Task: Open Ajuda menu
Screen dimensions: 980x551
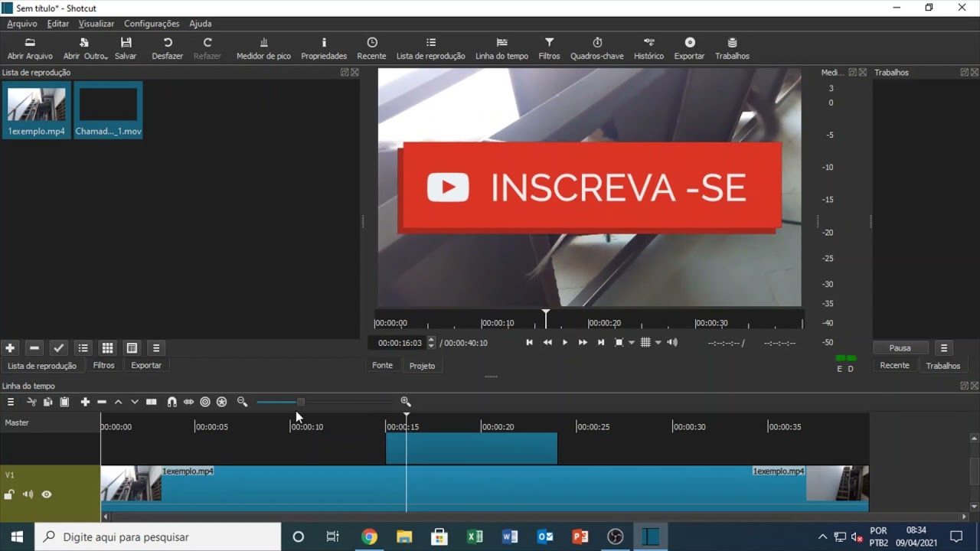Action: pyautogui.click(x=201, y=24)
